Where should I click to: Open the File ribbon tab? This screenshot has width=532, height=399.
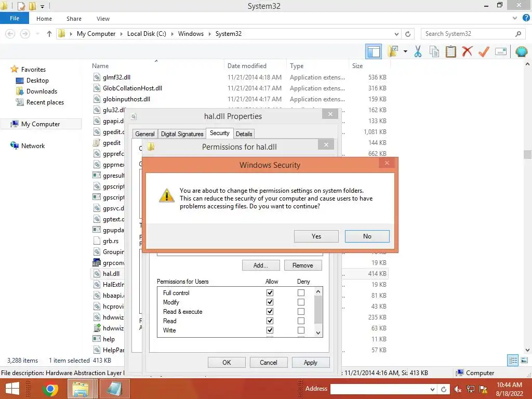pos(15,18)
